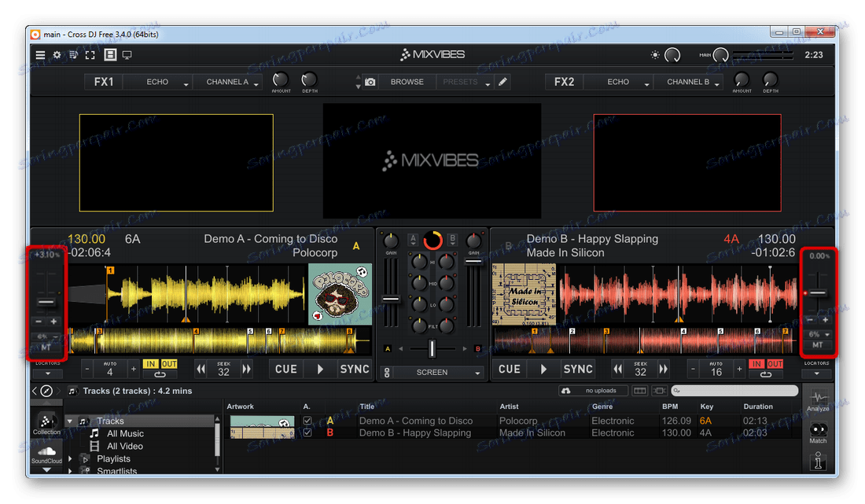The image size is (865, 504).
Task: Uncheck the checkbox for Demo A track
Action: (x=307, y=421)
